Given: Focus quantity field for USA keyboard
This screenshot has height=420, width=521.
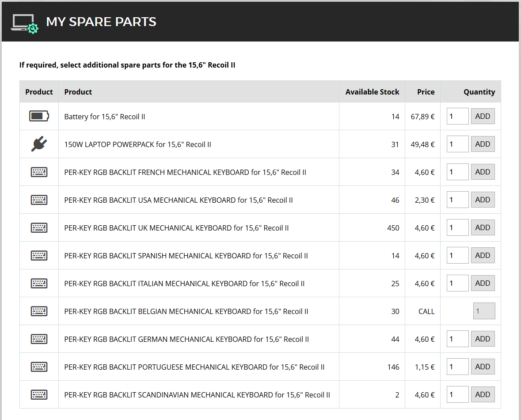Looking at the screenshot, I should pos(457,200).
